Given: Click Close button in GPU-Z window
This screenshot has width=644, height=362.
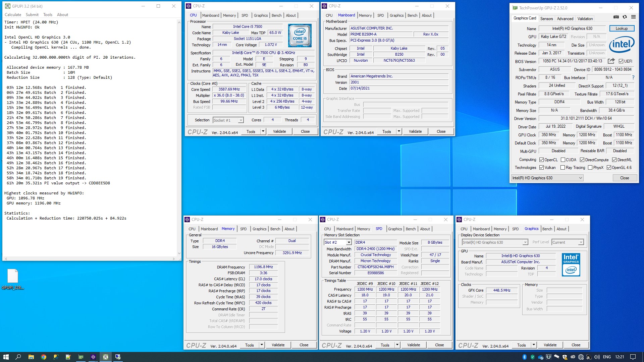Looking at the screenshot, I should 625,178.
